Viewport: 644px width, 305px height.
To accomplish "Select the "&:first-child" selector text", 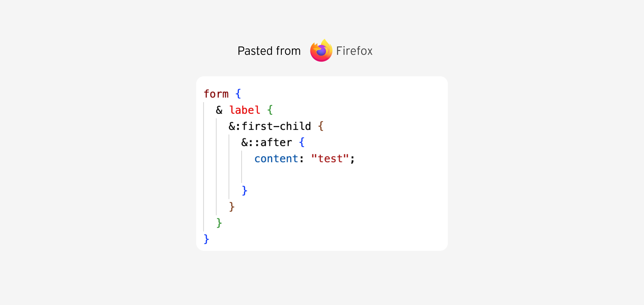I will pyautogui.click(x=270, y=126).
